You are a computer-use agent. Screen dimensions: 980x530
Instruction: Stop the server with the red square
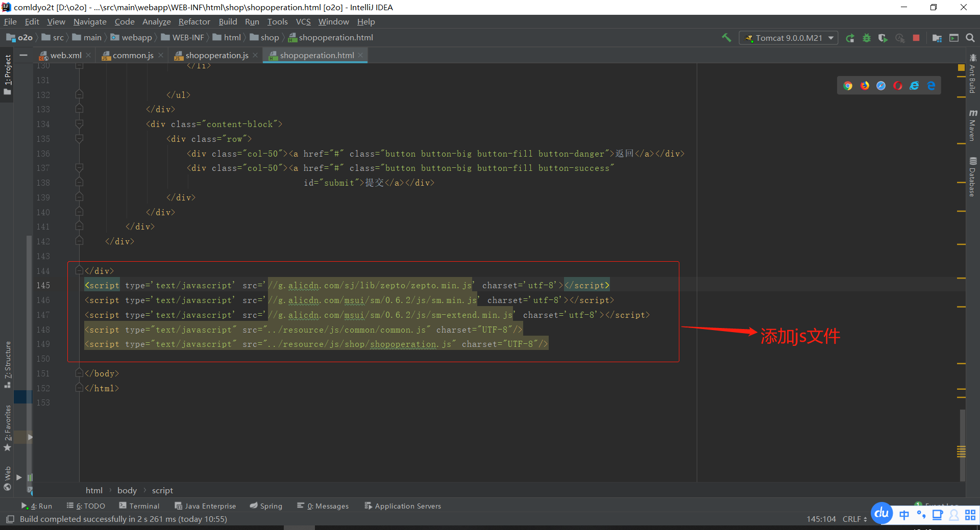click(x=916, y=38)
